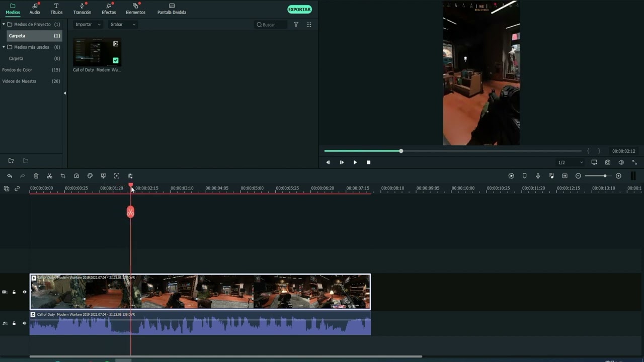The height and width of the screenshot is (362, 644).
Task: Create a new folder with folder-plus icon
Action: 11,161
